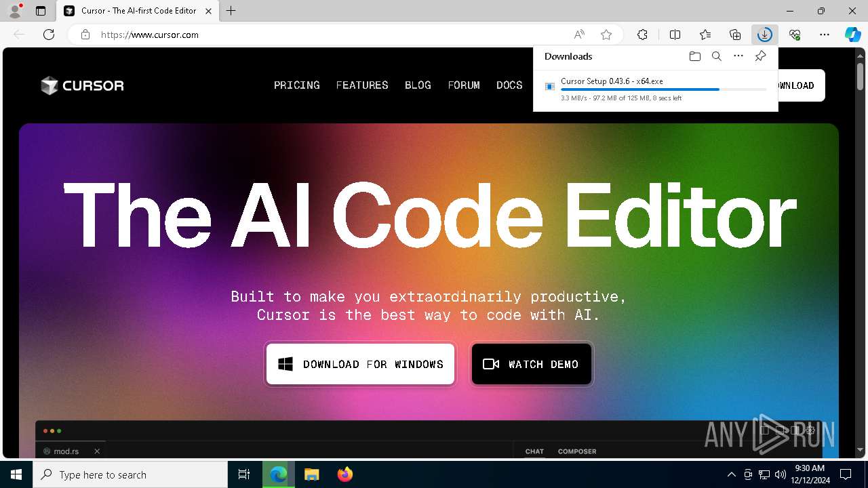Open Microsoft Edge from taskbar
Image resolution: width=868 pixels, height=488 pixels.
pyautogui.click(x=279, y=474)
